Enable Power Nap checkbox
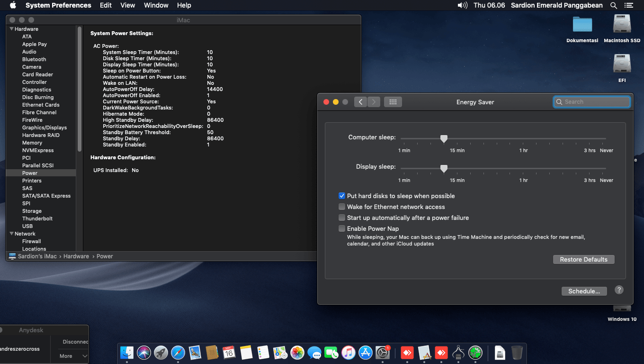The height and width of the screenshot is (364, 644). (x=342, y=228)
